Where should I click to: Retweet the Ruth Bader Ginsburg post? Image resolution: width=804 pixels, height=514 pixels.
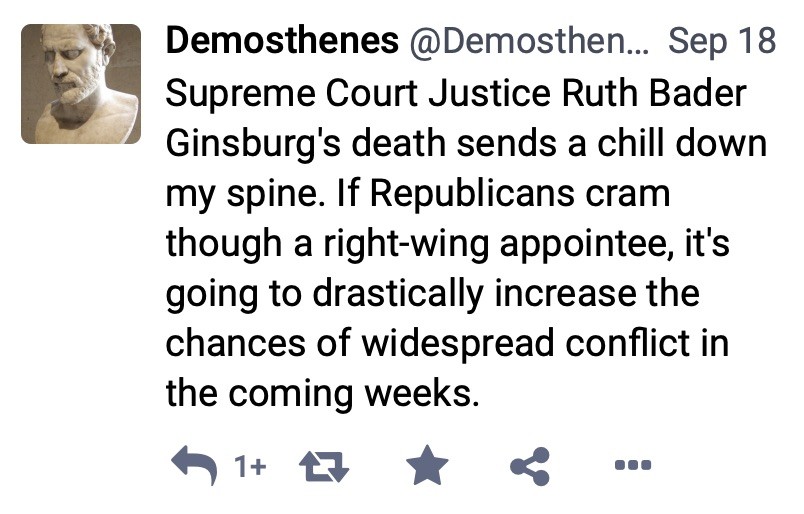(324, 466)
